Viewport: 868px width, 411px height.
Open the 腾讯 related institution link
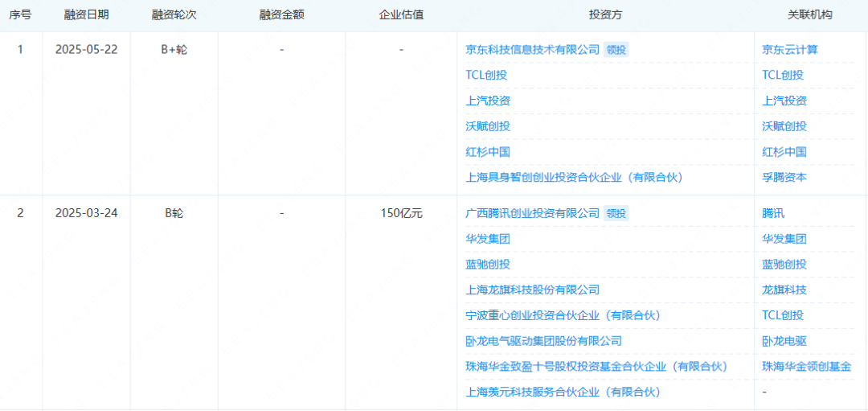pyautogui.click(x=773, y=212)
